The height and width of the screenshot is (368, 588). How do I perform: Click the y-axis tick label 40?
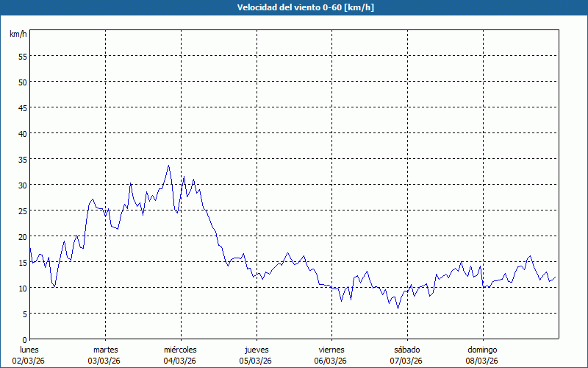tap(22, 133)
